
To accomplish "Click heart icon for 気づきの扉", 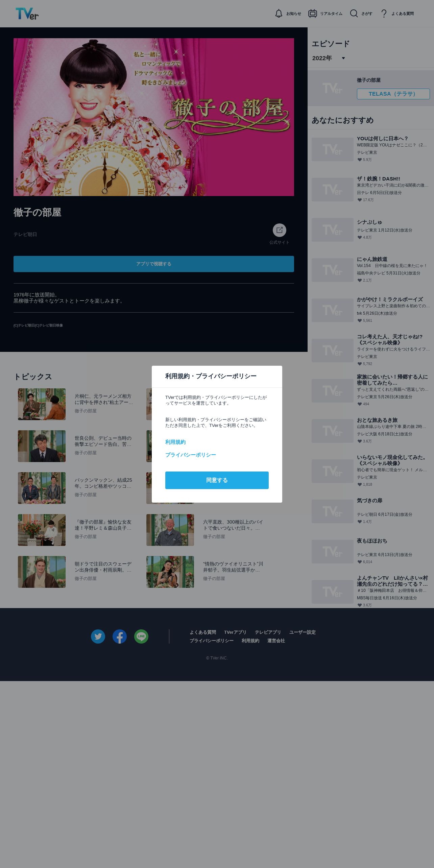I will [360, 522].
